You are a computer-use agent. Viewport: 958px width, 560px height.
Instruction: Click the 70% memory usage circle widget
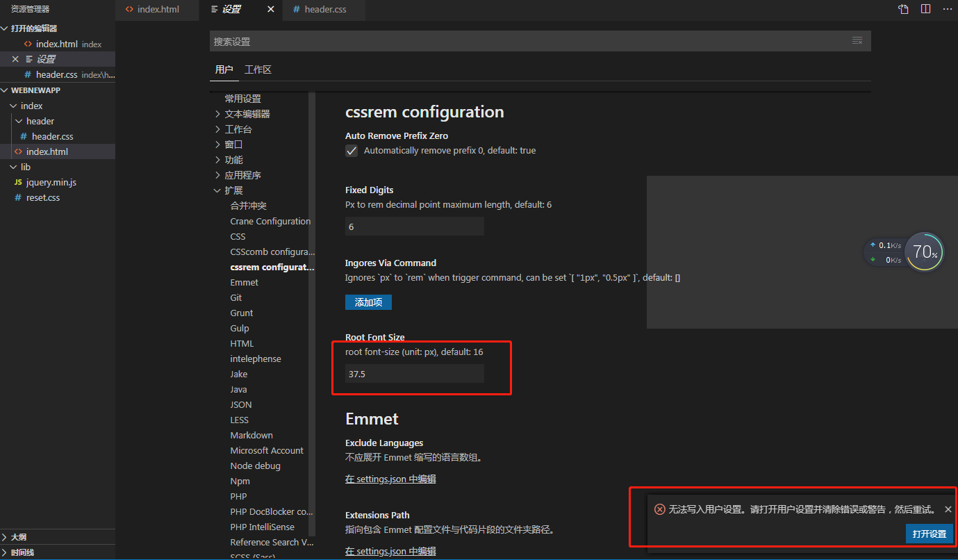925,252
